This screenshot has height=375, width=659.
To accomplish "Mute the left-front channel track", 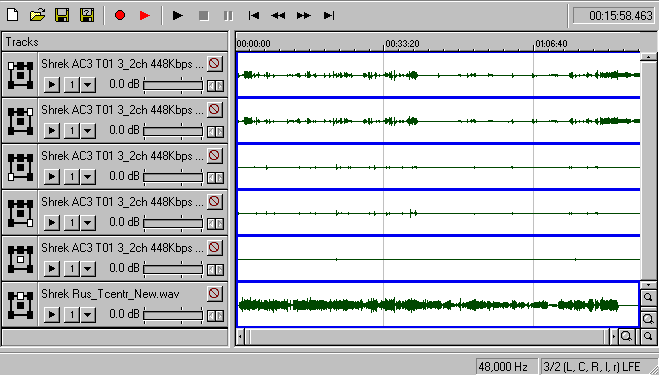I will click(214, 63).
